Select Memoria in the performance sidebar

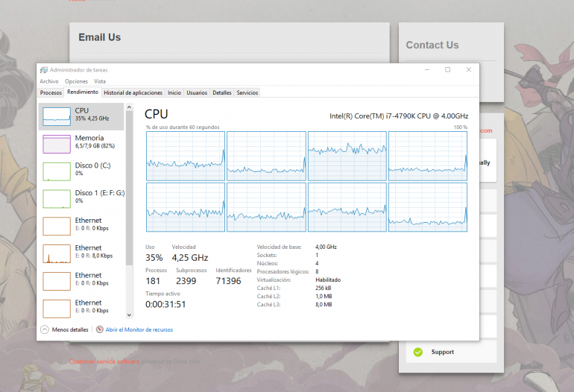click(81, 144)
